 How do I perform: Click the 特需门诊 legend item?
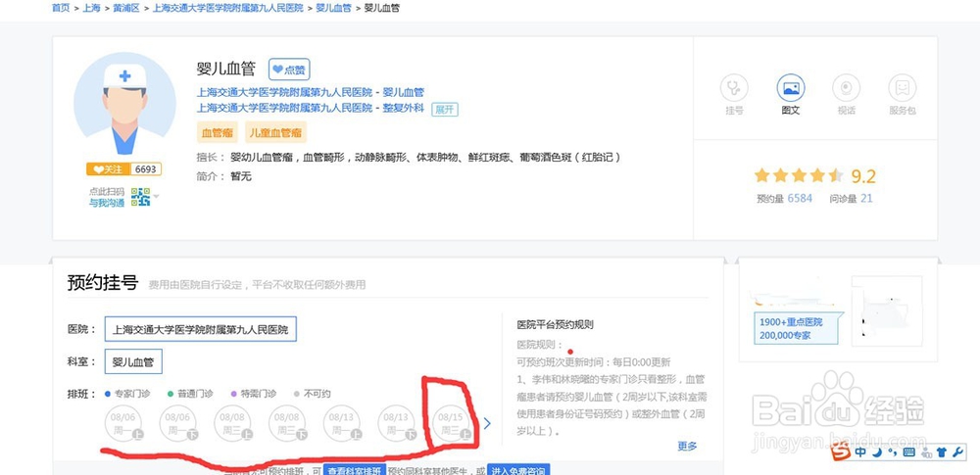pos(253,394)
